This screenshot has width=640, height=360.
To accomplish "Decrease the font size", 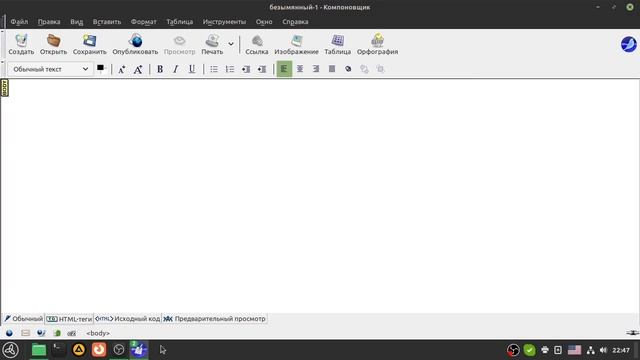I will [x=122, y=69].
